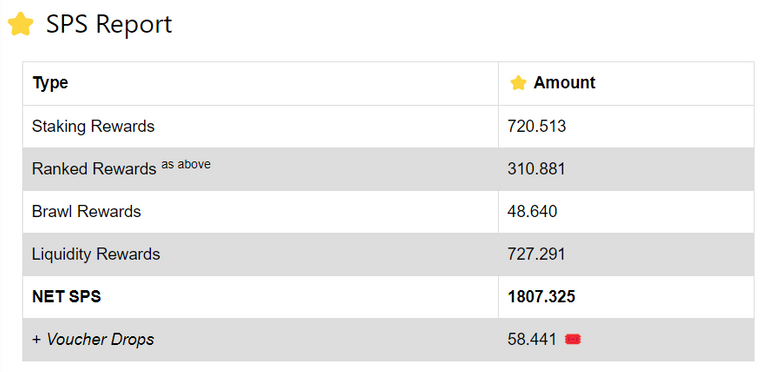Click the Voucher Drops row label

pos(93,339)
